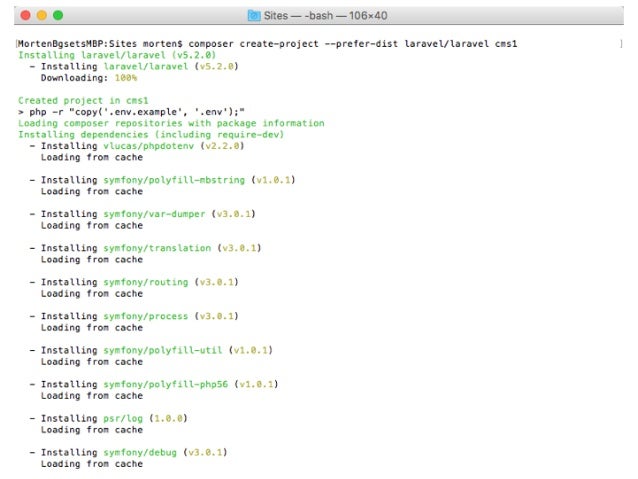The height and width of the screenshot is (479, 638).
Task: Click "Loading composer repositories with package information"
Action: pos(171,123)
